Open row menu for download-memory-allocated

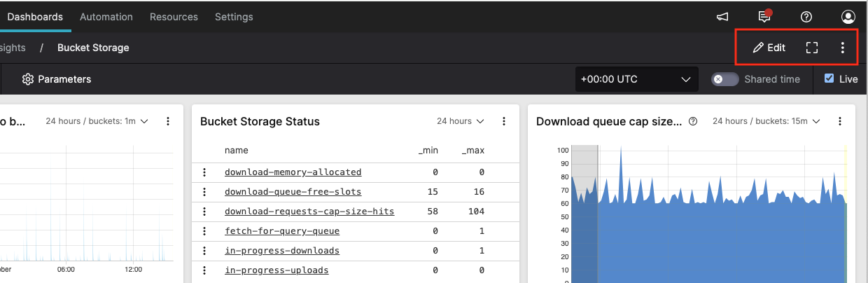click(x=205, y=172)
